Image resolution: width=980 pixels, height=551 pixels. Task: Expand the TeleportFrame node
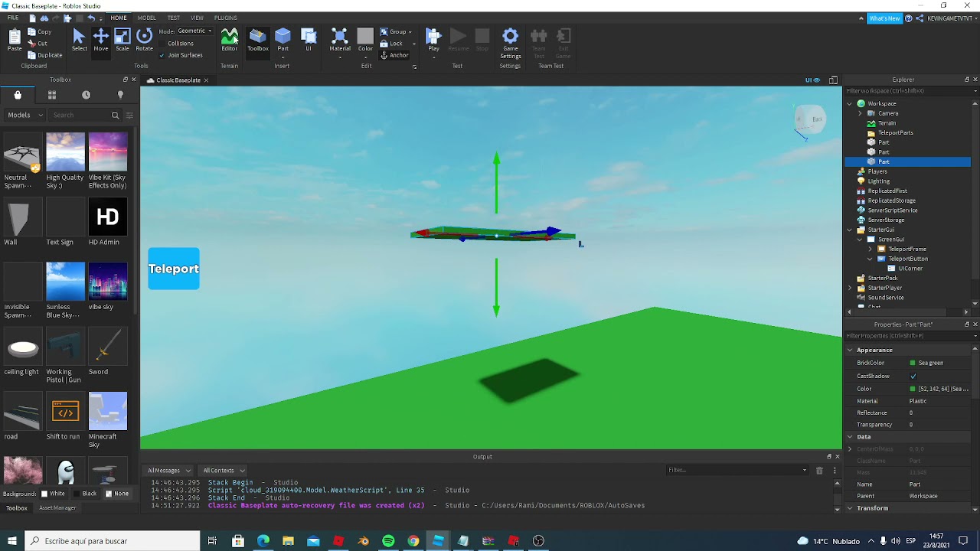tap(870, 249)
